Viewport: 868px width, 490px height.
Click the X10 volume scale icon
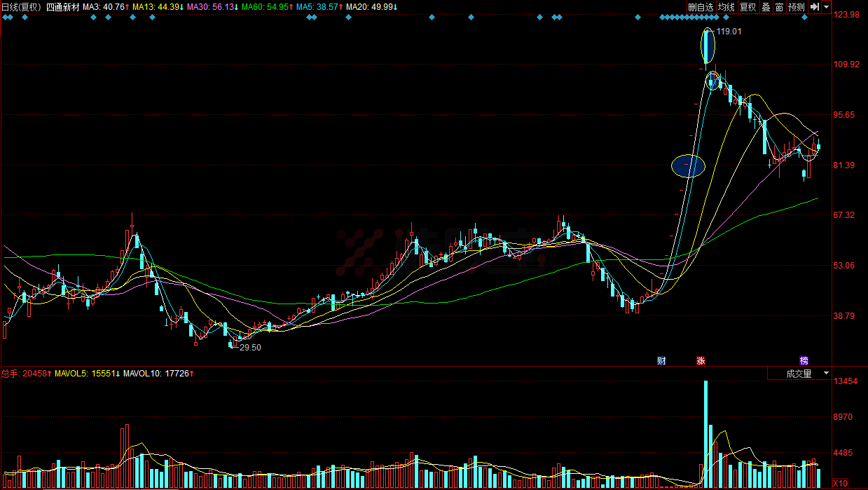(x=840, y=483)
